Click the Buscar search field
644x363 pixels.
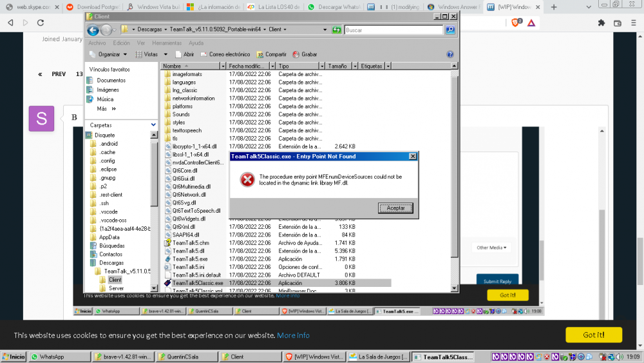click(393, 30)
